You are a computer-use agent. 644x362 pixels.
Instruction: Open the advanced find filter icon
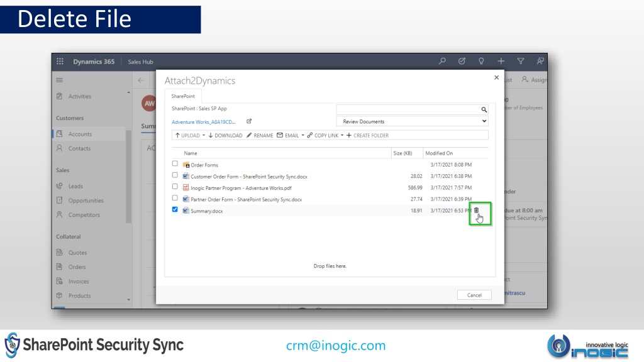(520, 61)
